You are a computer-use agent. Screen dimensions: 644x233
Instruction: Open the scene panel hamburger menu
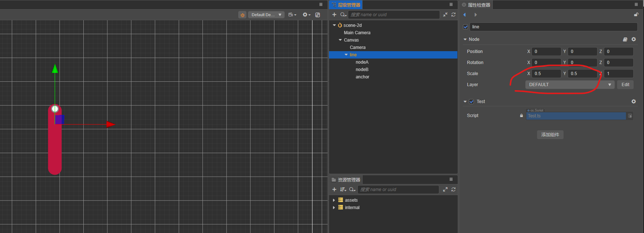(x=321, y=4)
